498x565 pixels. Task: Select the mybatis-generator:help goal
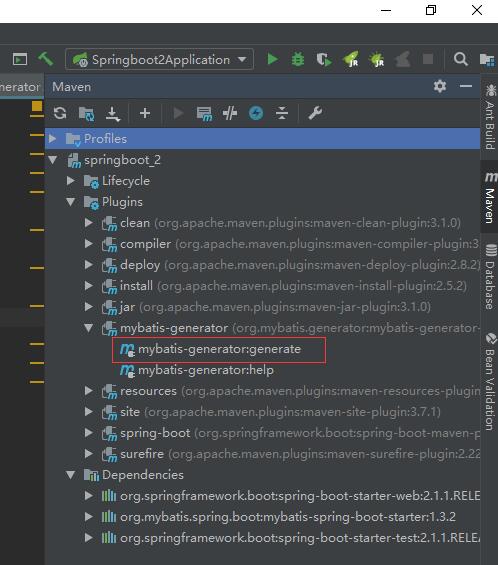point(205,370)
